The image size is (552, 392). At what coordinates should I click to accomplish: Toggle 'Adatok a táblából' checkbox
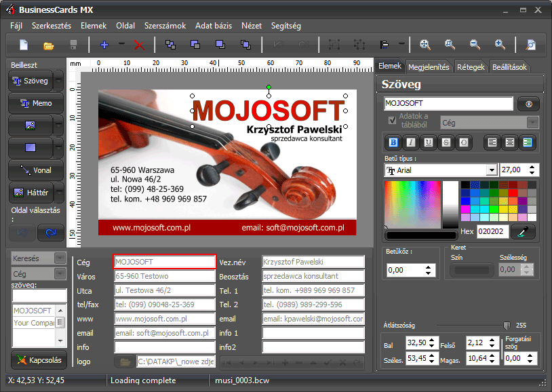point(392,120)
